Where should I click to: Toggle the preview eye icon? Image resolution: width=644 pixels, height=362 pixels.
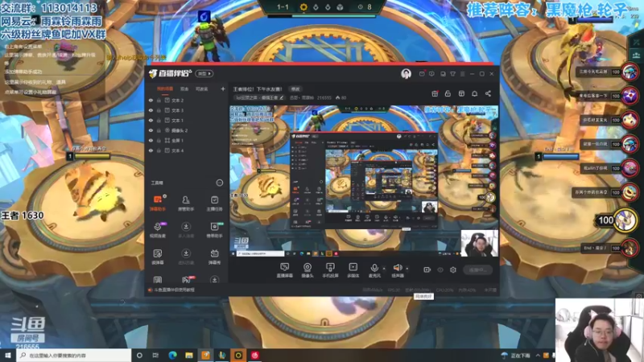440,269
